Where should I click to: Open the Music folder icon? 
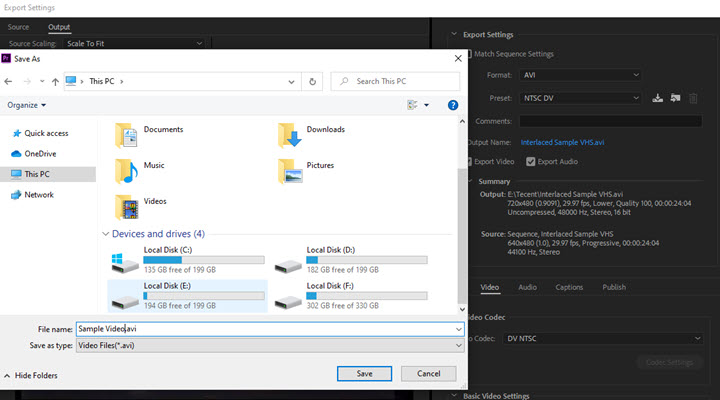point(126,171)
